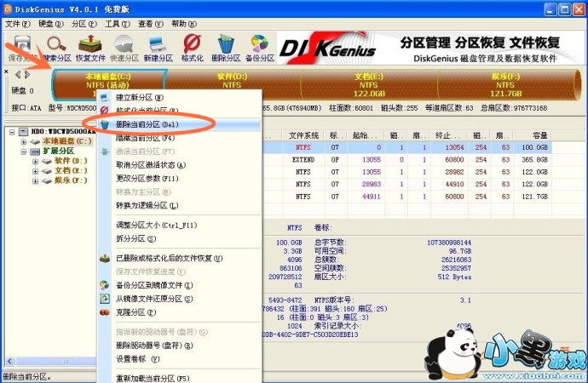588x383 pixels.
Task: Choose 更改分区参数(F11)
Action: [x=147, y=178]
